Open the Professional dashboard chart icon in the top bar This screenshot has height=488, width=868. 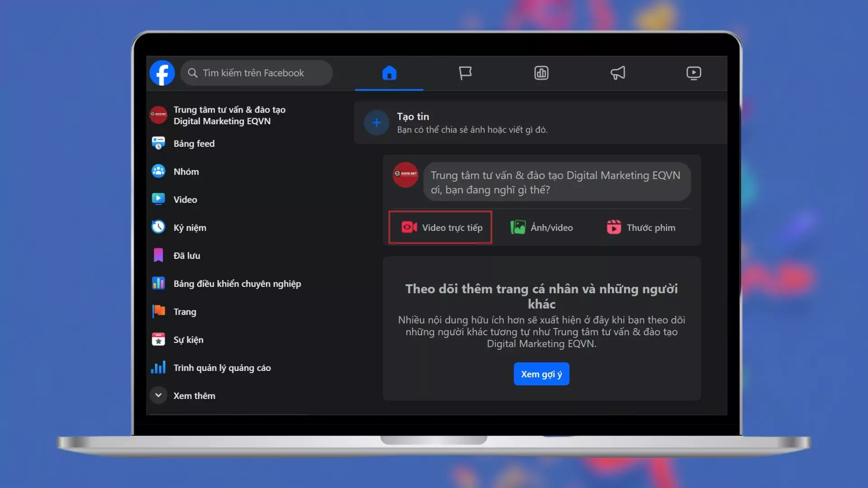(x=541, y=73)
